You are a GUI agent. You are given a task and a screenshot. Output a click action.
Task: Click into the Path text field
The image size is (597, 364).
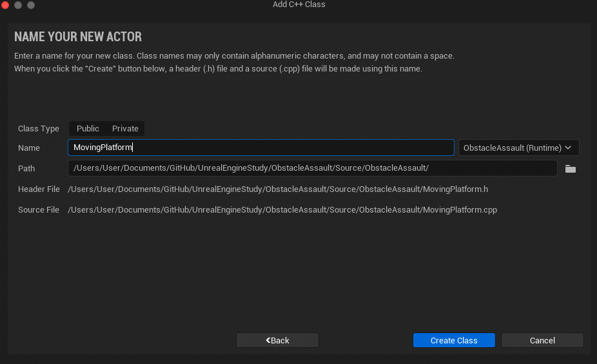point(312,168)
